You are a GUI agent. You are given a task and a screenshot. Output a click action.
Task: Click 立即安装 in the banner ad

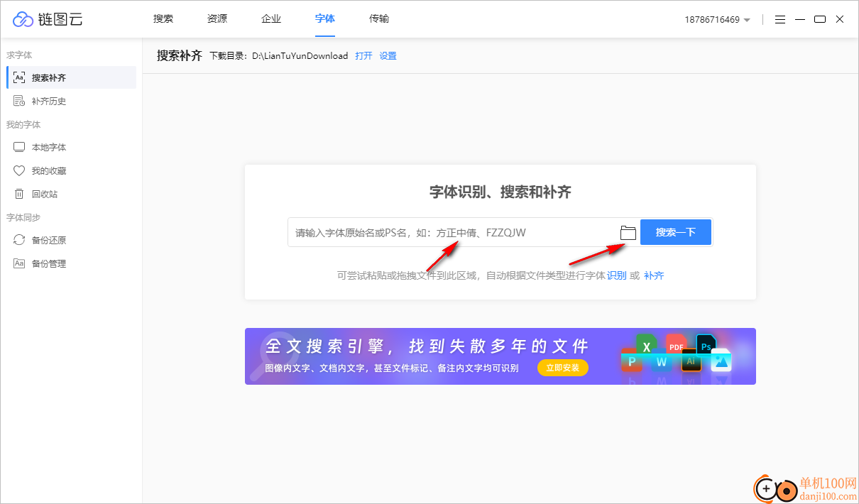562,368
